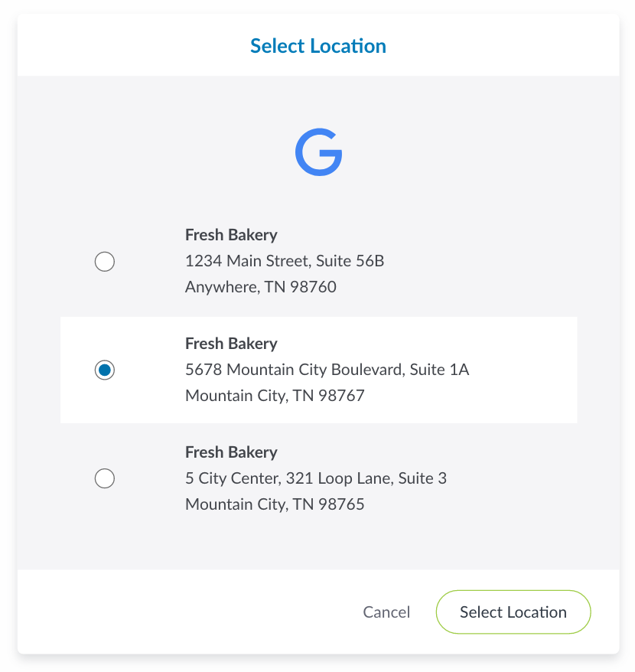Click the Google G logo

[318, 153]
